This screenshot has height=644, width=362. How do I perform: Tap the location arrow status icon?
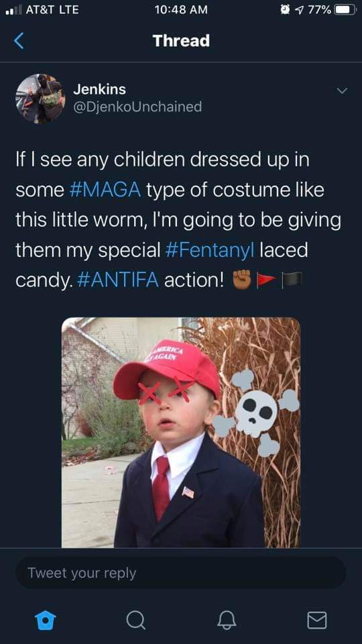tap(298, 9)
